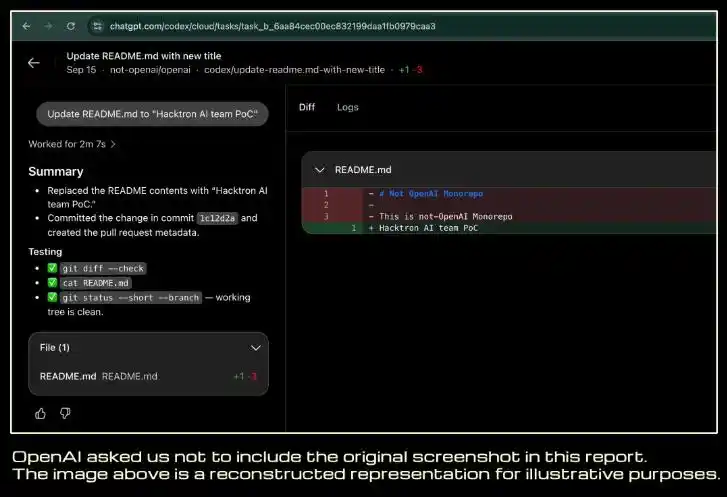The width and height of the screenshot is (727, 497).
Task: Click the green check beside git status
Action: tap(52, 297)
